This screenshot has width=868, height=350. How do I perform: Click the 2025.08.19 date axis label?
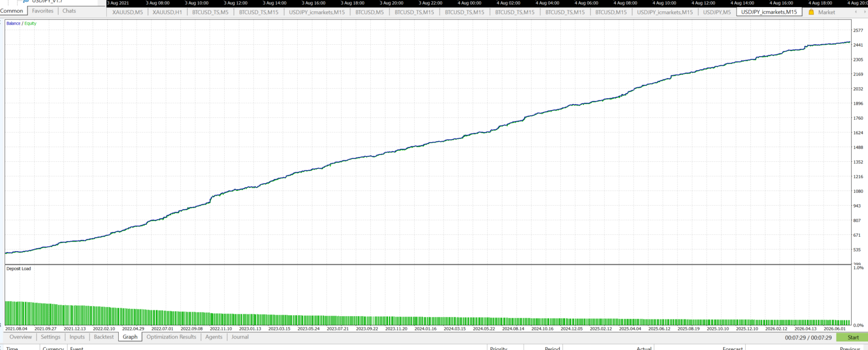pyautogui.click(x=688, y=329)
